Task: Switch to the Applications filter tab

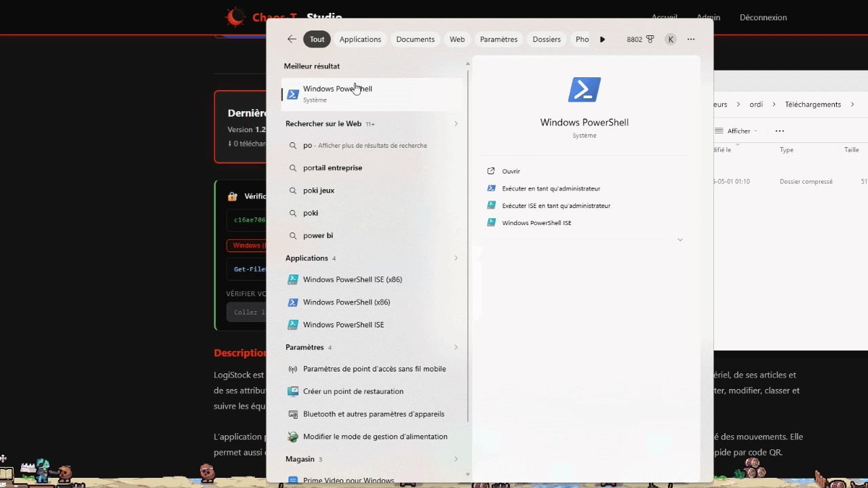Action: (360, 39)
